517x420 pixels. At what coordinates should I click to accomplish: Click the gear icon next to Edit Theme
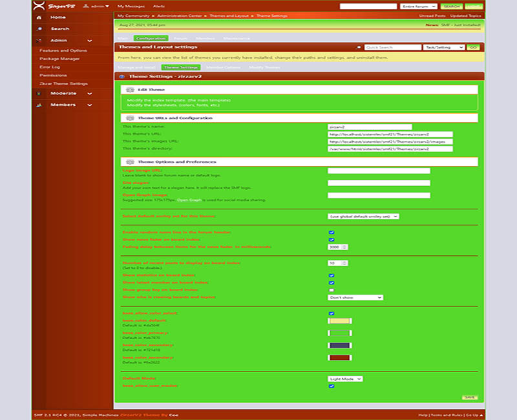coord(131,90)
